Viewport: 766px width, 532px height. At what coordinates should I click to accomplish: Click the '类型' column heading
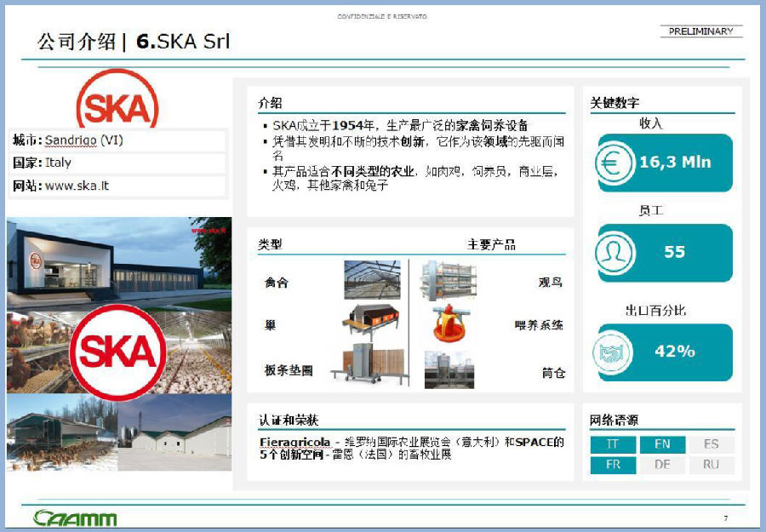coord(270,244)
